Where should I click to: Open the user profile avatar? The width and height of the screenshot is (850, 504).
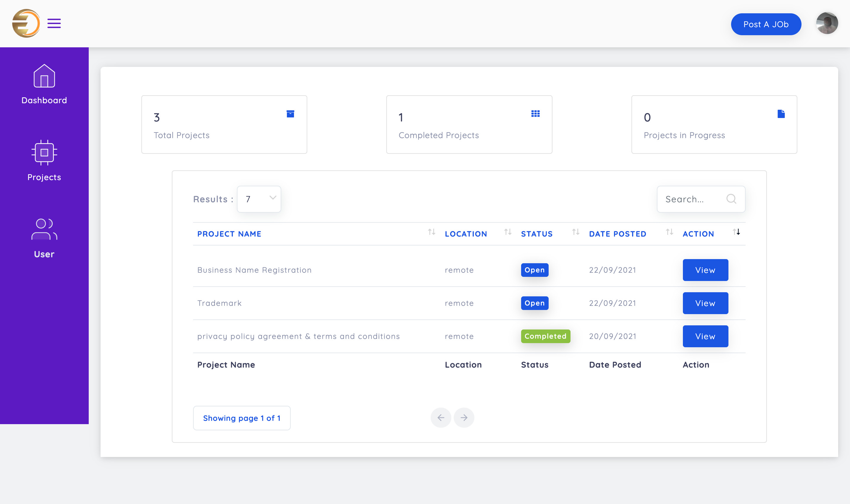pos(827,23)
